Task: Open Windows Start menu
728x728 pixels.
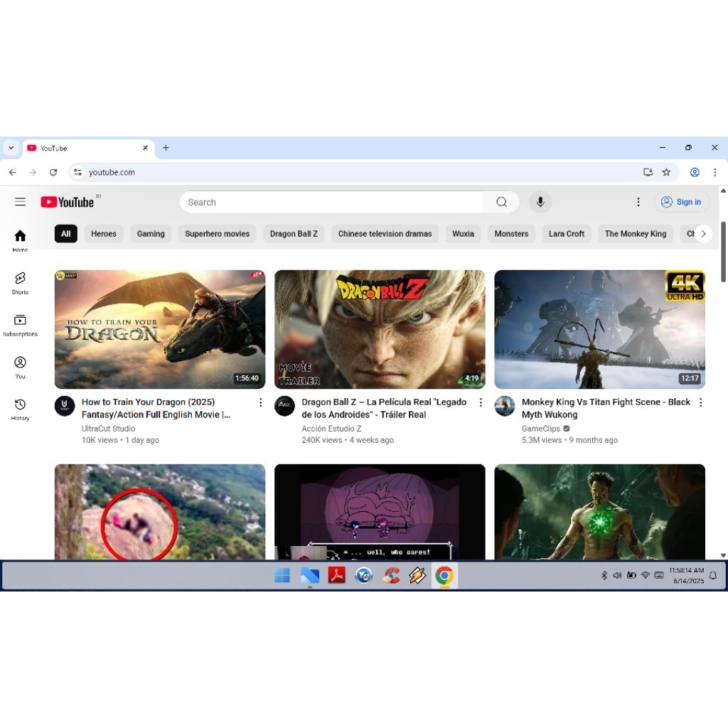Action: pos(282,576)
